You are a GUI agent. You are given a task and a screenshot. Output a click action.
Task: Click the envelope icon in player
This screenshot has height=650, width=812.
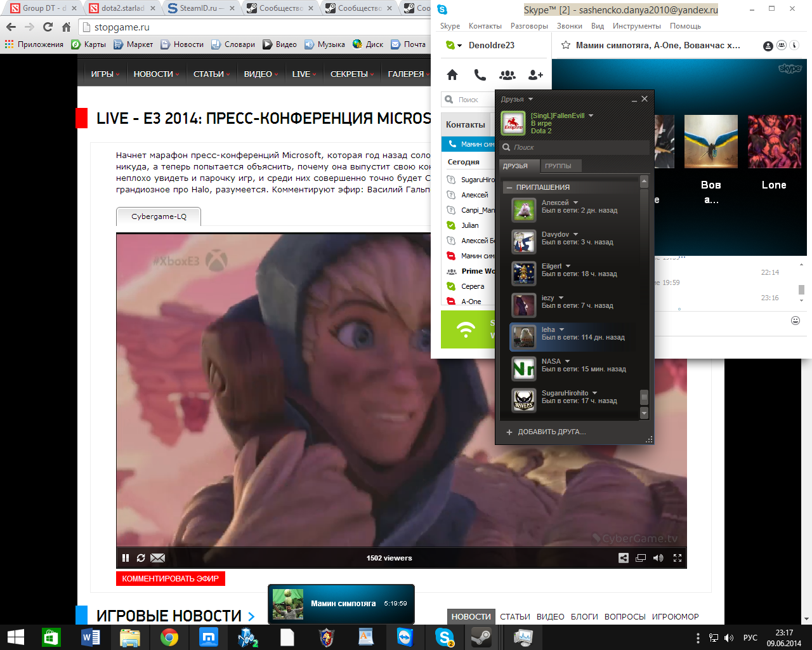click(158, 558)
